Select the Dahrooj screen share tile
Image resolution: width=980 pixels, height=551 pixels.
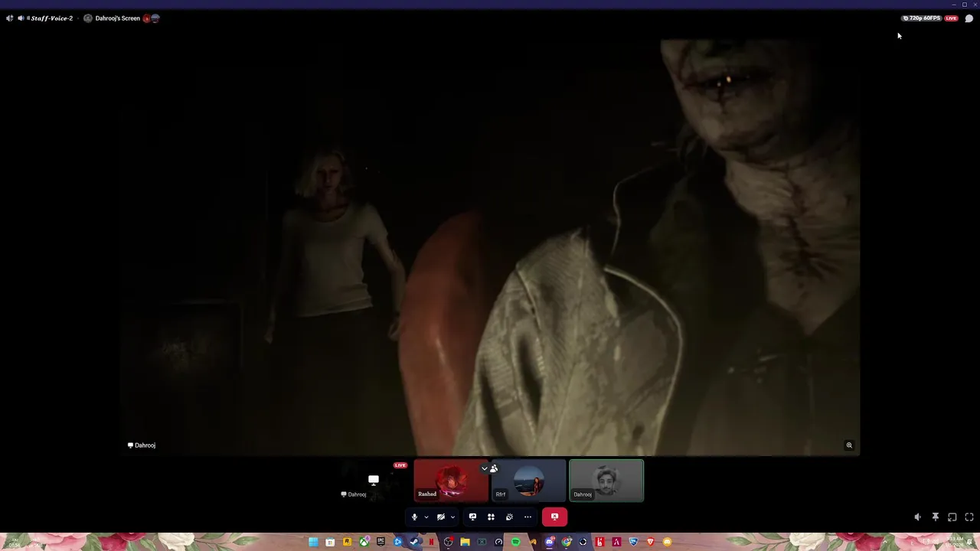click(374, 481)
